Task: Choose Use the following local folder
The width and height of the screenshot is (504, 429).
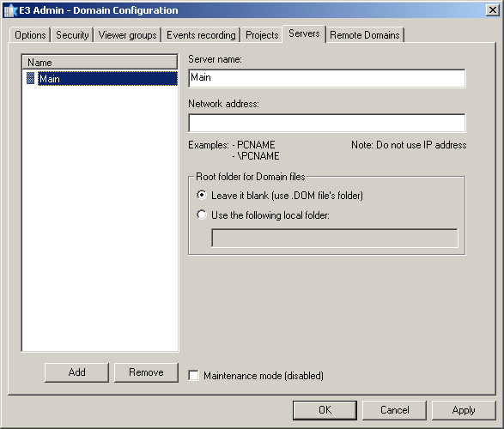Action: tap(202, 214)
